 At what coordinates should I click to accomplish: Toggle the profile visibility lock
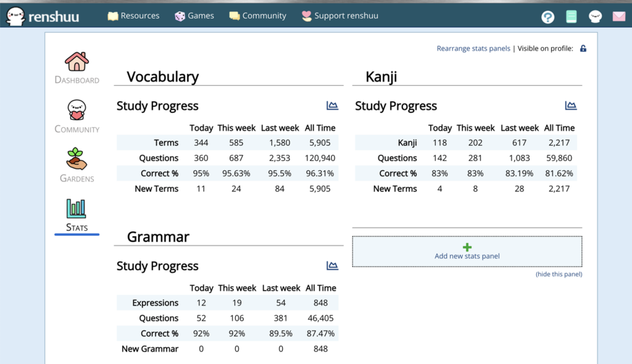pos(583,48)
